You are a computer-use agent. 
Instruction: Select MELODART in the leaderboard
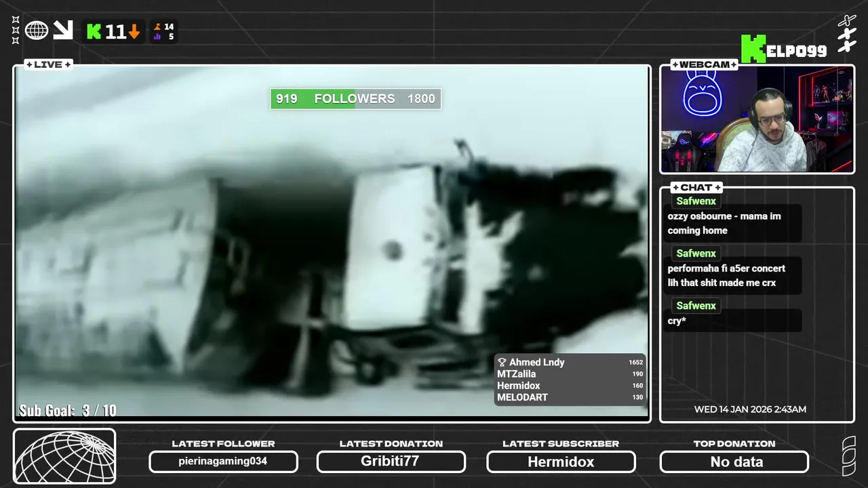522,397
